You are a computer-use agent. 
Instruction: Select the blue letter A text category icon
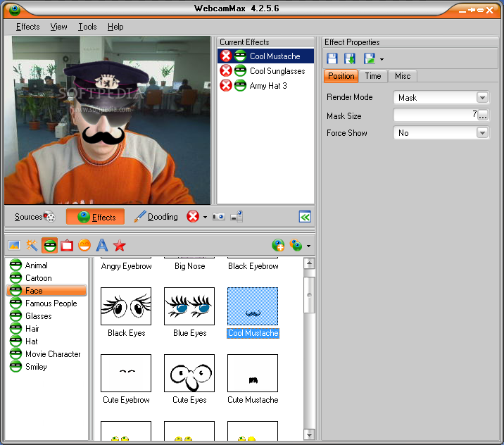click(x=102, y=245)
